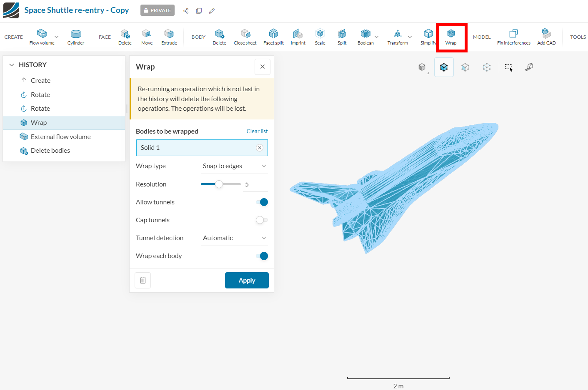Switch to the MODEL ribbon section
This screenshot has width=588, height=390.
click(x=482, y=37)
